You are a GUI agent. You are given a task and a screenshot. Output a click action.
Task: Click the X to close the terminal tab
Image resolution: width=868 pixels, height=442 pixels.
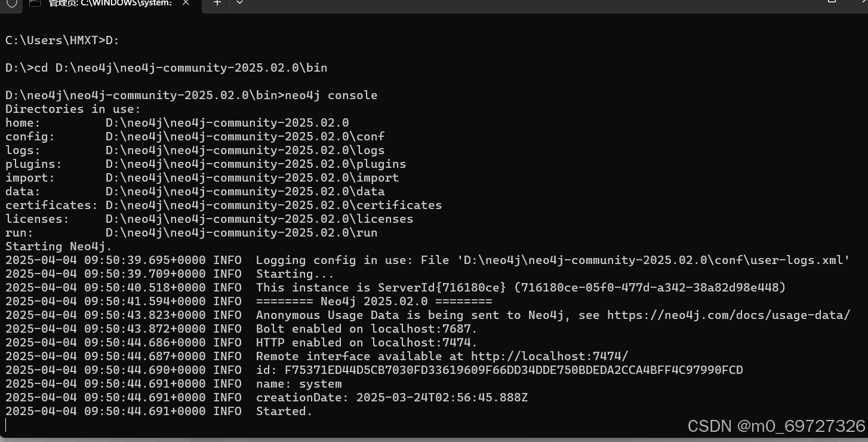point(185,3)
